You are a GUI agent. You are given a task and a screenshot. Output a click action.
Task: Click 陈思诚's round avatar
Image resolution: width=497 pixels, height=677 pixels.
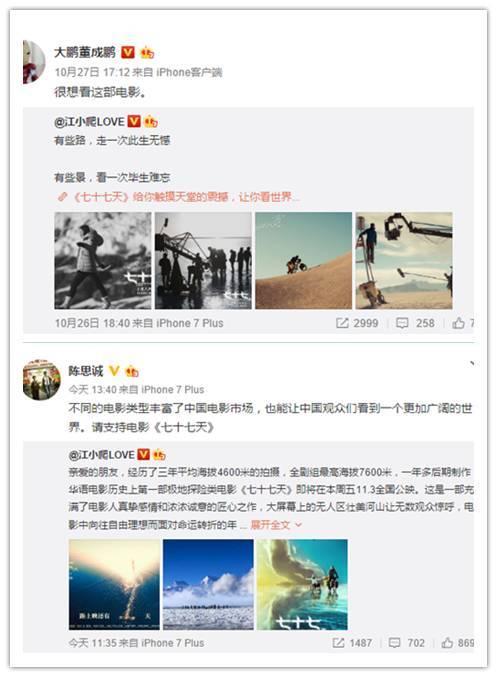tap(41, 379)
